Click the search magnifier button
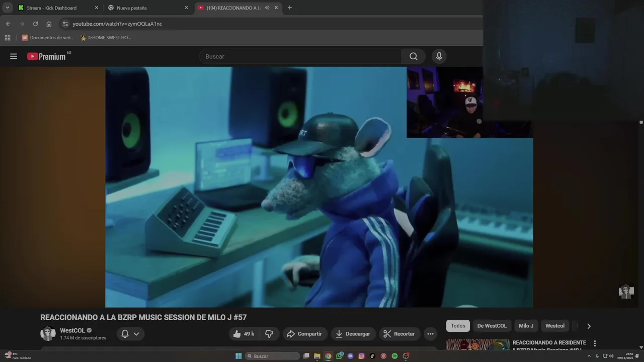The height and width of the screenshot is (362, 644). pos(414,56)
